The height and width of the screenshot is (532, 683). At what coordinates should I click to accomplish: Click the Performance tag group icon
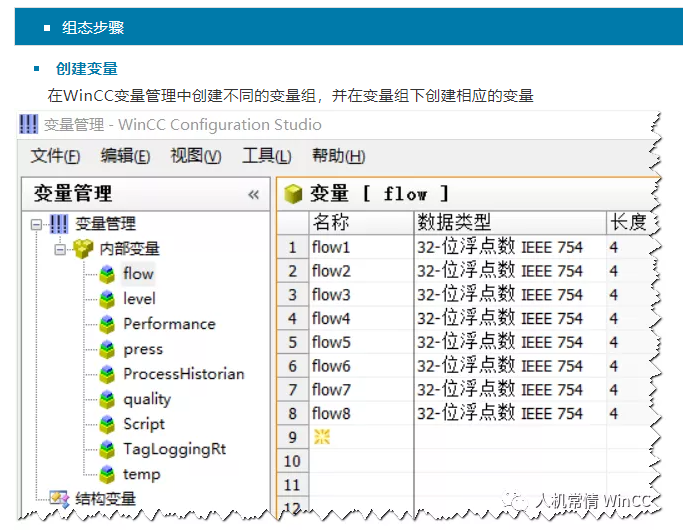(107, 324)
